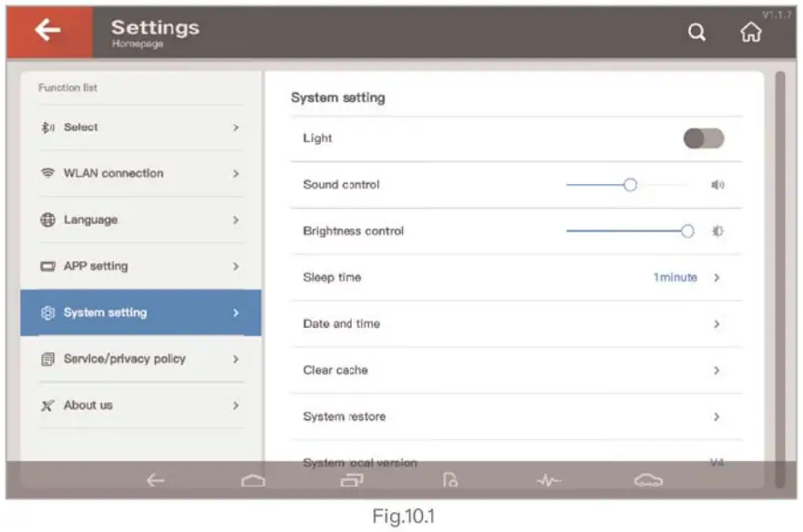Go back using the red arrow button
The height and width of the screenshot is (532, 803).
click(x=49, y=31)
